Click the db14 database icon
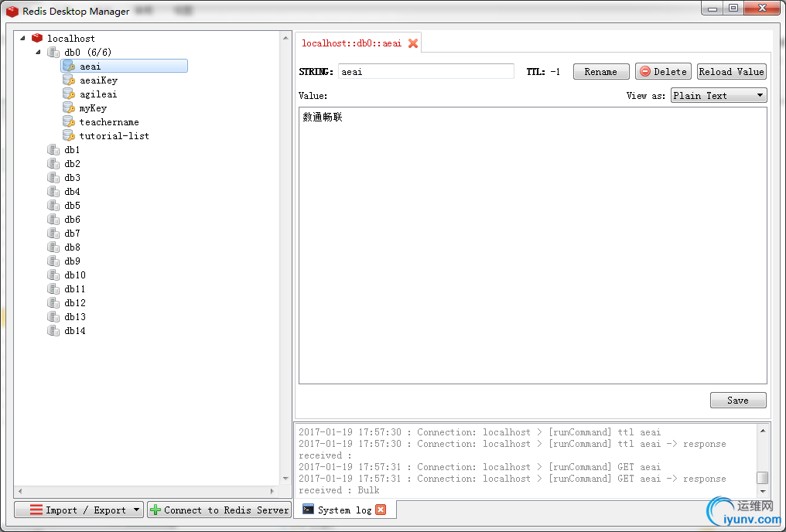The image size is (786, 532). click(x=53, y=331)
